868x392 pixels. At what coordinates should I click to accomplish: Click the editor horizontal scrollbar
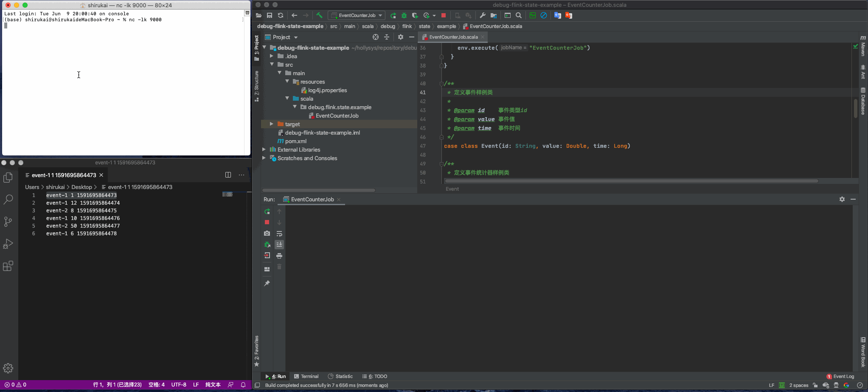coord(631,181)
